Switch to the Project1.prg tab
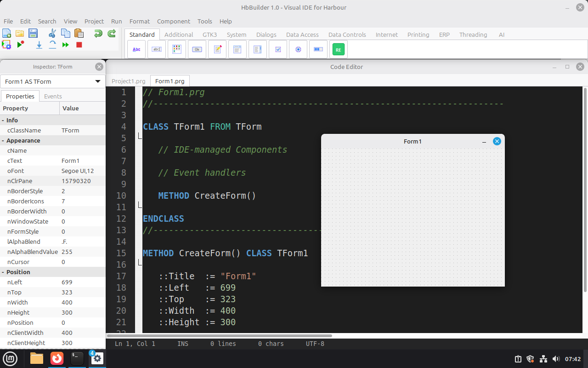This screenshot has height=368, width=588. click(128, 81)
